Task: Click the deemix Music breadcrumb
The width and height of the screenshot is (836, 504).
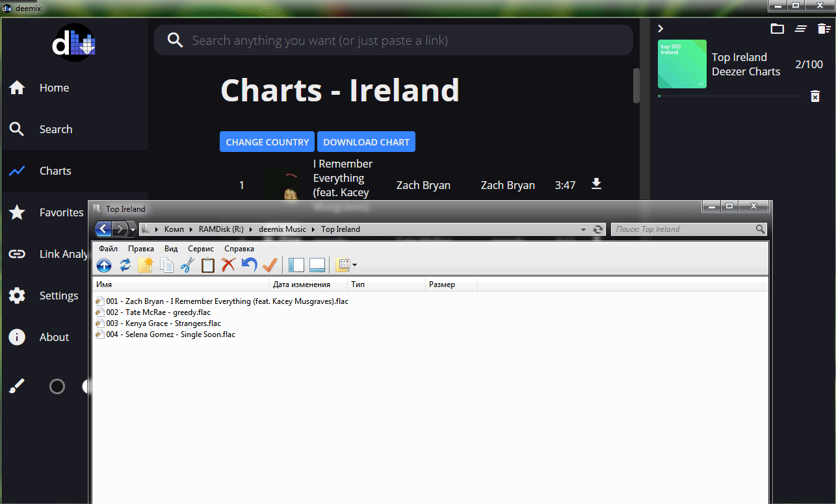Action: [281, 229]
